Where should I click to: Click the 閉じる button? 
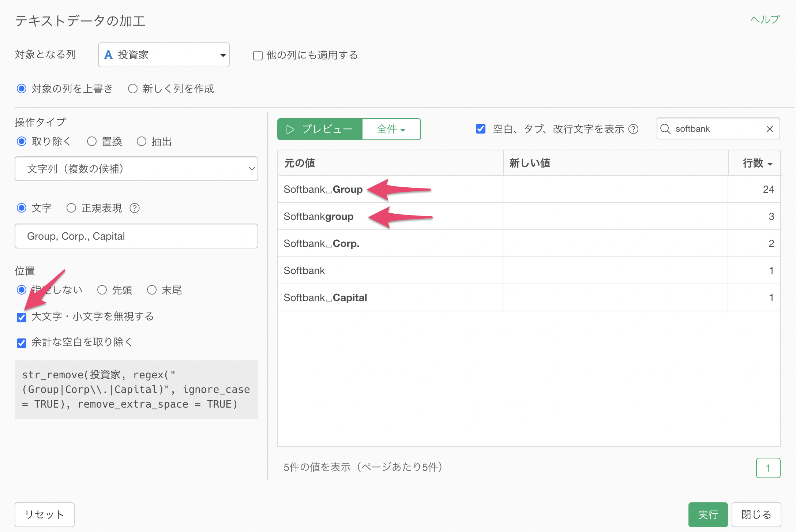756,514
